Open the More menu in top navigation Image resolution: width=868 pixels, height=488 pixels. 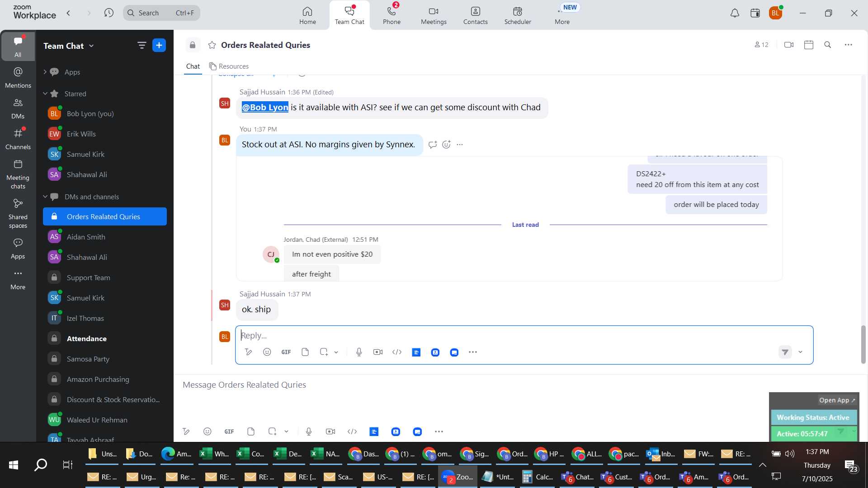(562, 15)
